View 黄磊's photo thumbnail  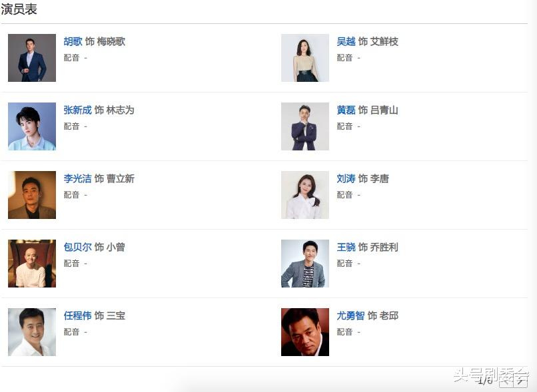[x=304, y=126]
